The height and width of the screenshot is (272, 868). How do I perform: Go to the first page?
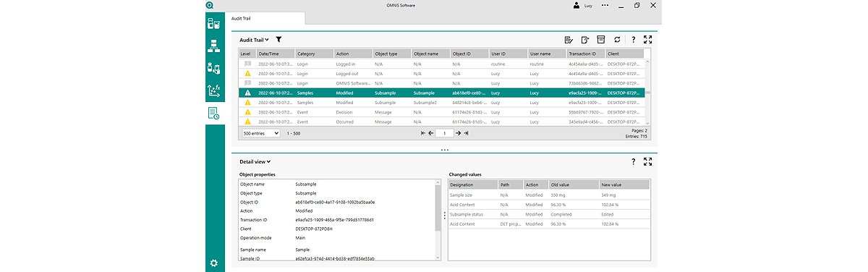[x=422, y=133]
